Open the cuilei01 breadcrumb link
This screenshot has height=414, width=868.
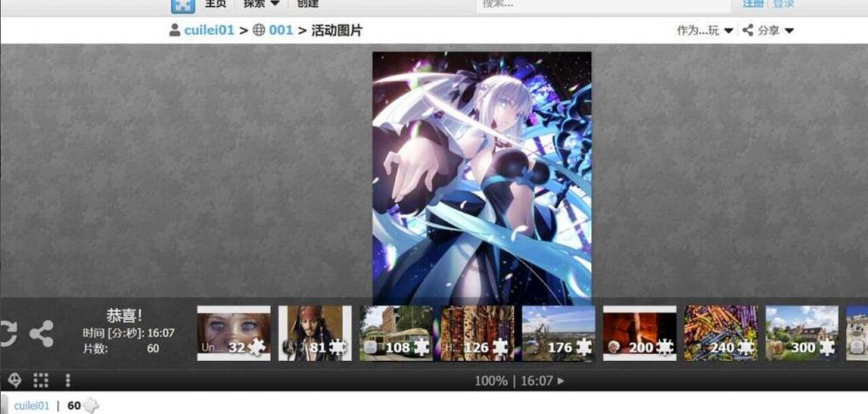click(209, 30)
